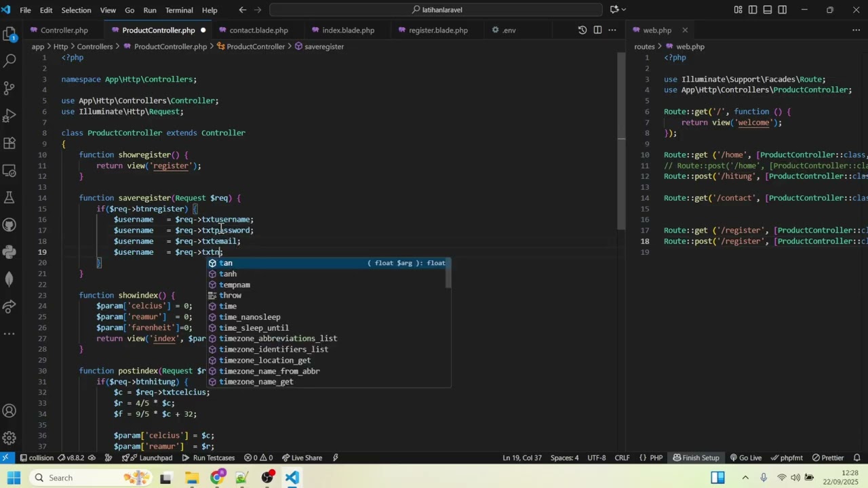Open the Testing flask view
The height and width of the screenshot is (488, 868).
[x=9, y=197]
